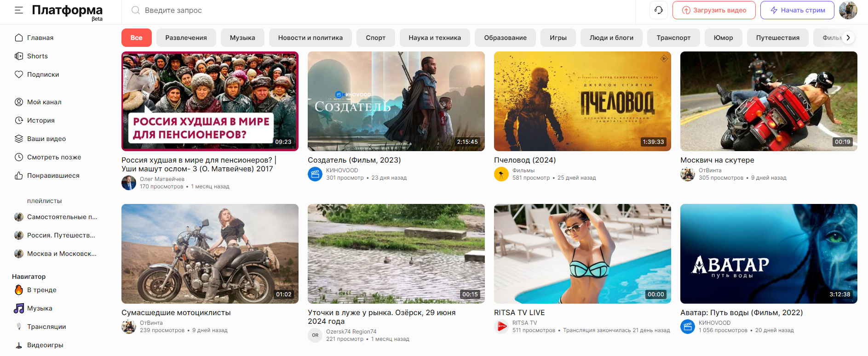This screenshot has width=868, height=356.
Task: Play the Уточки в луже thumbnail
Action: pos(396,254)
